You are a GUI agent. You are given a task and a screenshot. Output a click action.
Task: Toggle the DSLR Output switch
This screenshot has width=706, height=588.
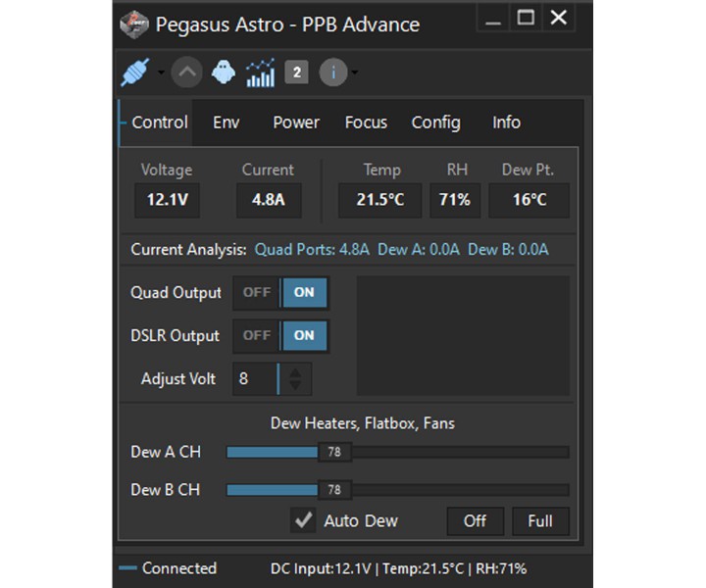(x=280, y=335)
